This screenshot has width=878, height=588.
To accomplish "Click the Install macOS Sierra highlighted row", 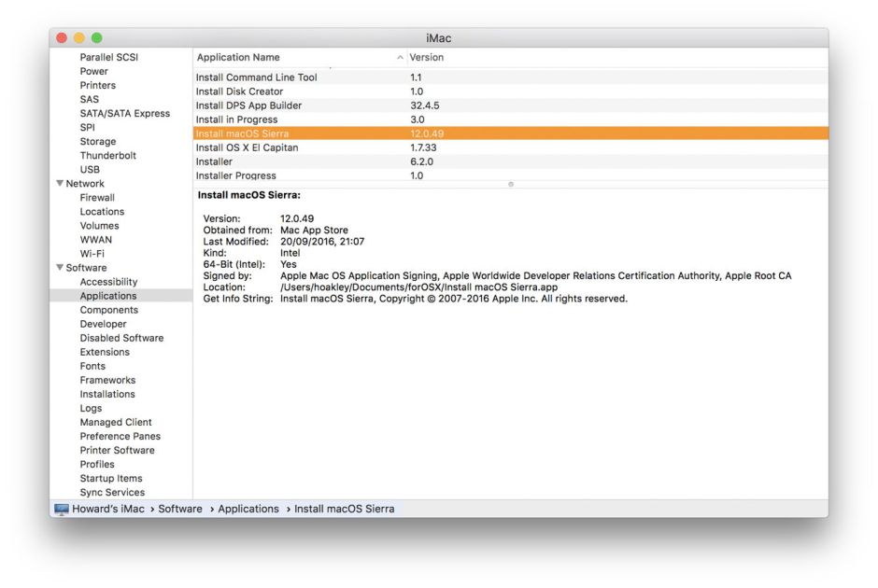I will (x=242, y=133).
